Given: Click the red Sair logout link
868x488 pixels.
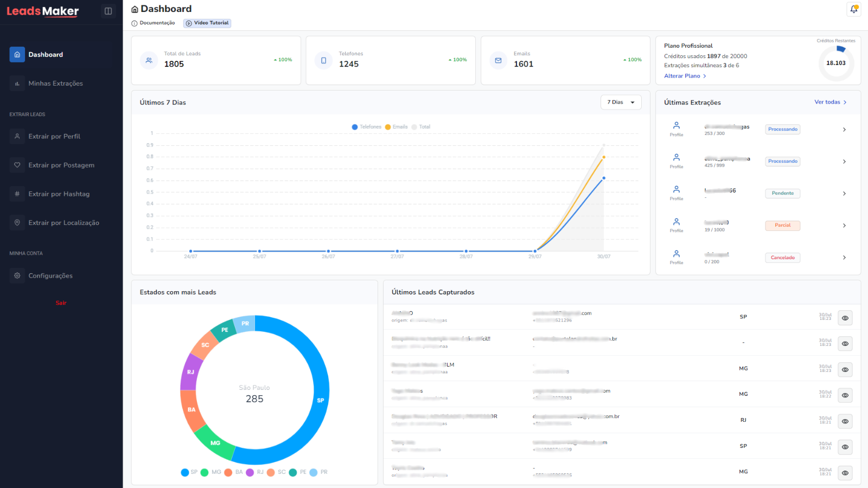Looking at the screenshot, I should [61, 303].
